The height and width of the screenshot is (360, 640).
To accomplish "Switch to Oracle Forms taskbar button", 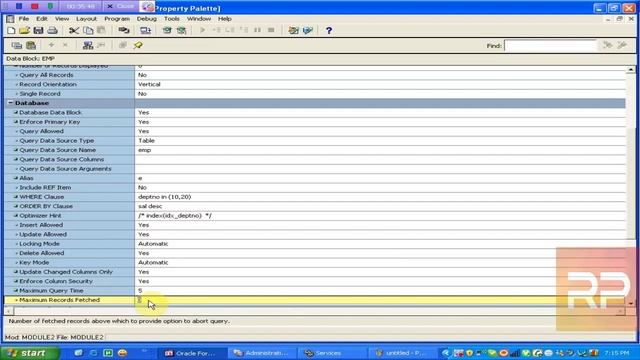I will click(192, 353).
